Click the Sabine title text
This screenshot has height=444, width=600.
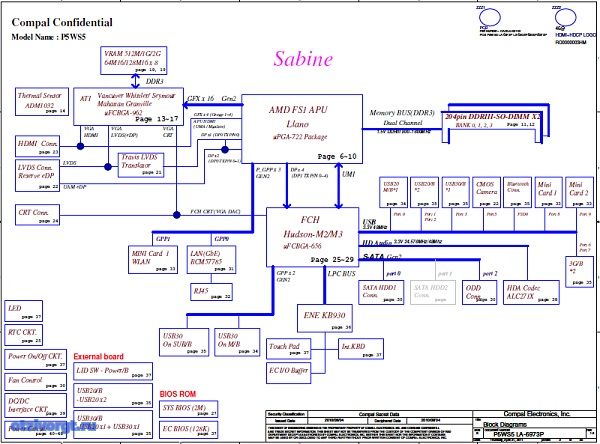[x=303, y=59]
